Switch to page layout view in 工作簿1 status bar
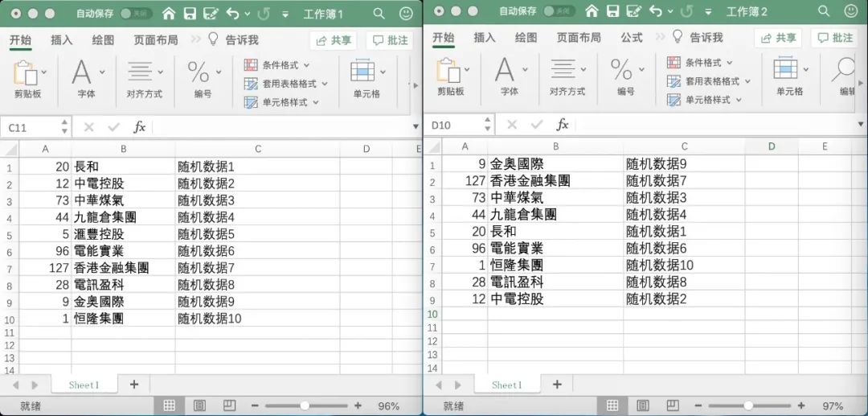The width and height of the screenshot is (868, 416). coord(199,406)
